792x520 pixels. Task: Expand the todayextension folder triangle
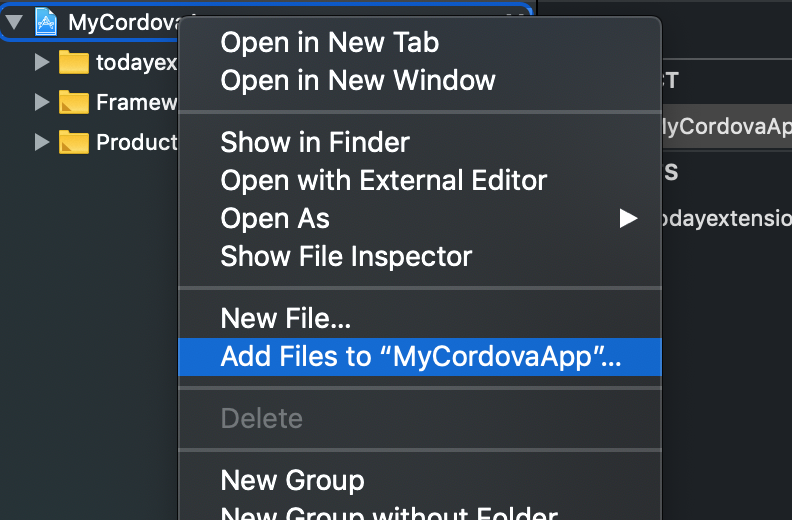(41, 63)
